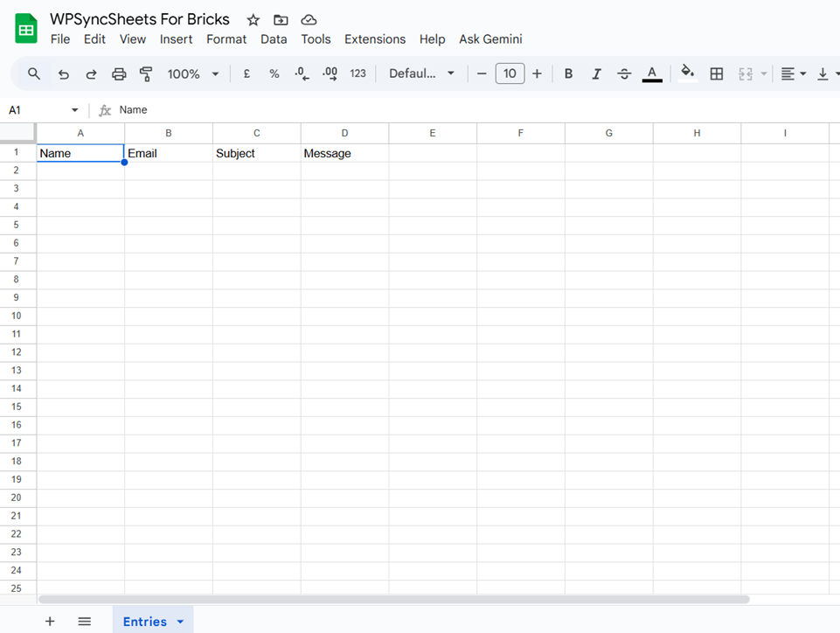Apply strikethrough formatting
The height and width of the screenshot is (633, 840).
tap(624, 73)
